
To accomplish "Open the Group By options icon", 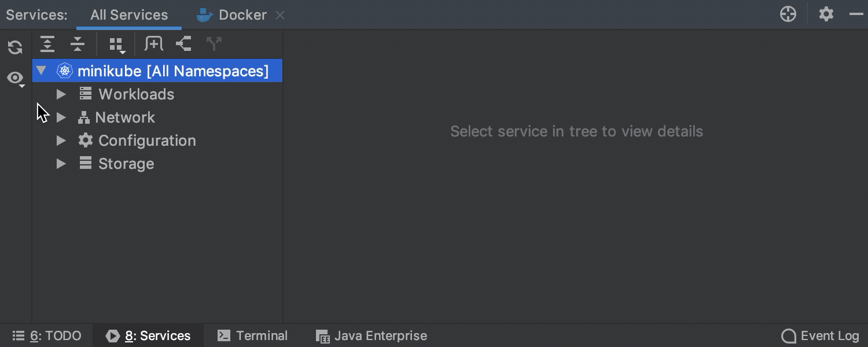I will [x=117, y=45].
